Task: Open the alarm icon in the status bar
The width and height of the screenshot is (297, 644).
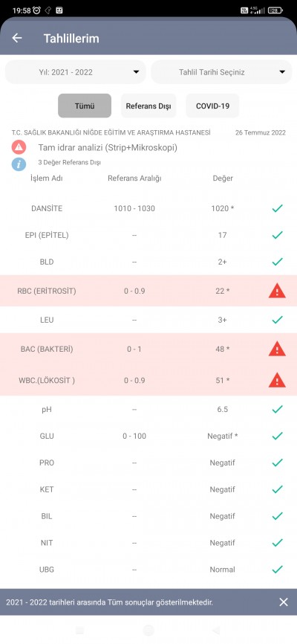Action: click(x=36, y=10)
